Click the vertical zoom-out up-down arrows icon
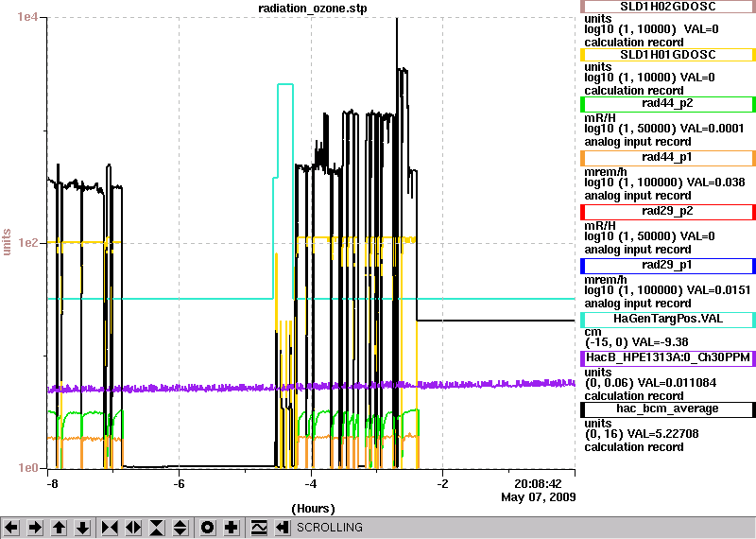The width and height of the screenshot is (756, 539). (x=180, y=528)
